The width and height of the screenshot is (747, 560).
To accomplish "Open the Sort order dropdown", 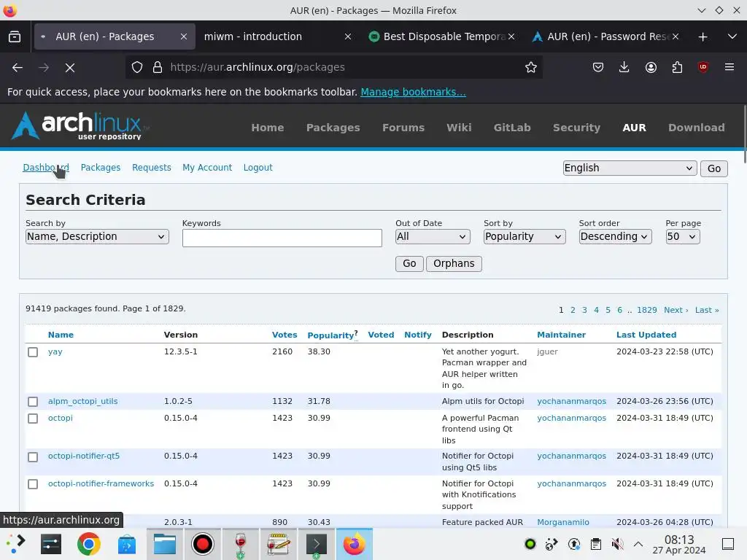I will 616,237.
